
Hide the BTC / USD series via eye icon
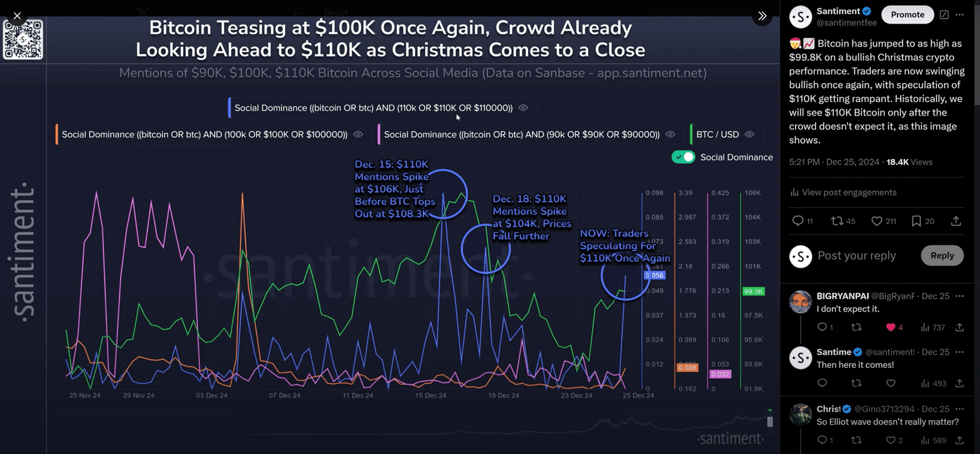pos(750,135)
